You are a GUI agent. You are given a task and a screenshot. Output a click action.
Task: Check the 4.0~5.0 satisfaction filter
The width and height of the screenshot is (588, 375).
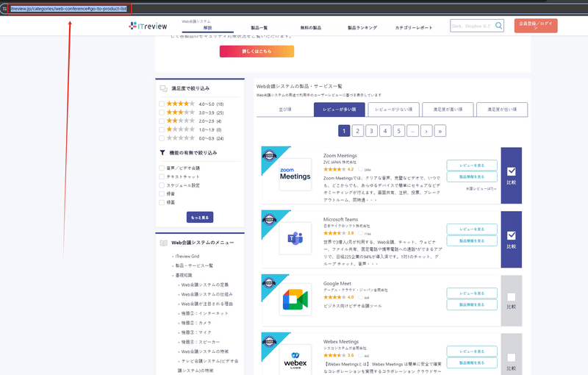(162, 104)
